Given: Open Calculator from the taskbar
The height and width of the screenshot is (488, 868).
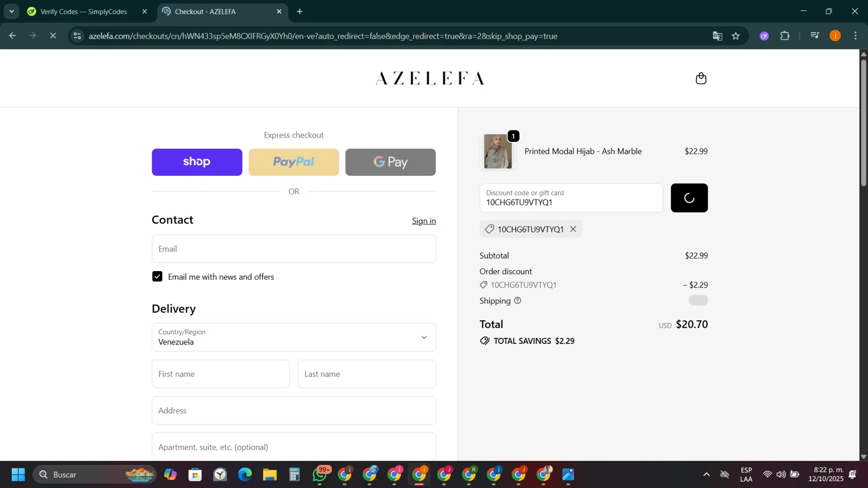Looking at the screenshot, I should tap(295, 475).
